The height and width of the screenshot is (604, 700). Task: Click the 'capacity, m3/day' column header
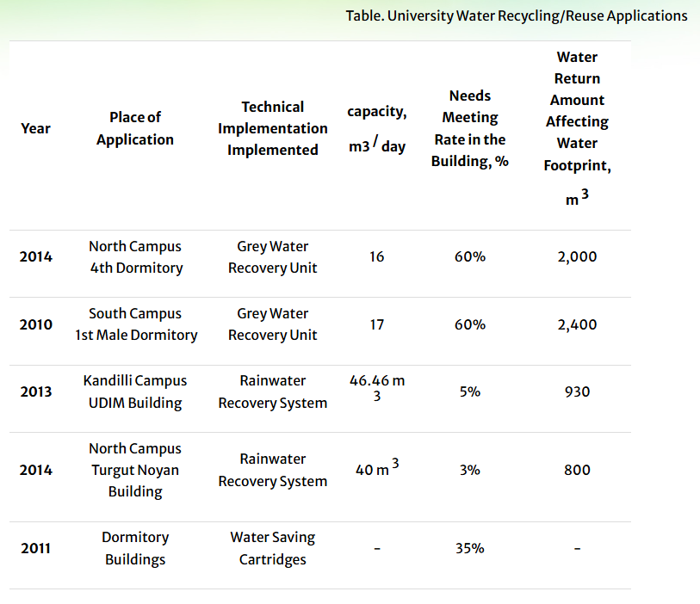[376, 129]
